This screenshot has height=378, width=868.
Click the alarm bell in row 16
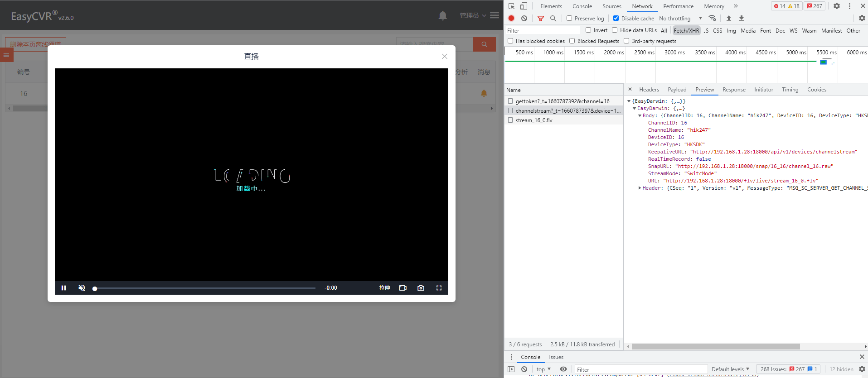click(484, 93)
